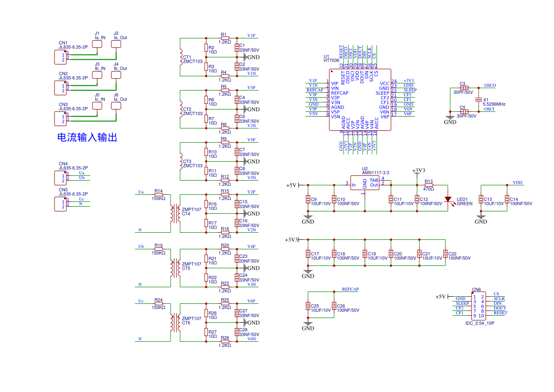Click the CN1 JL635 terminal connector
This screenshot has height=392, width=554.
tap(60, 57)
